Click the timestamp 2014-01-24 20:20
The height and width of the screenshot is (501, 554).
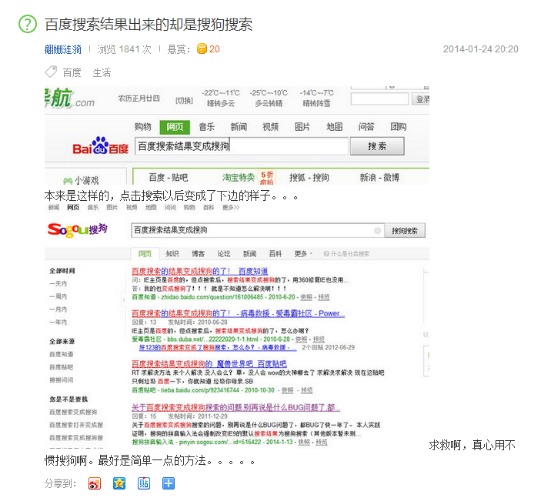(481, 49)
